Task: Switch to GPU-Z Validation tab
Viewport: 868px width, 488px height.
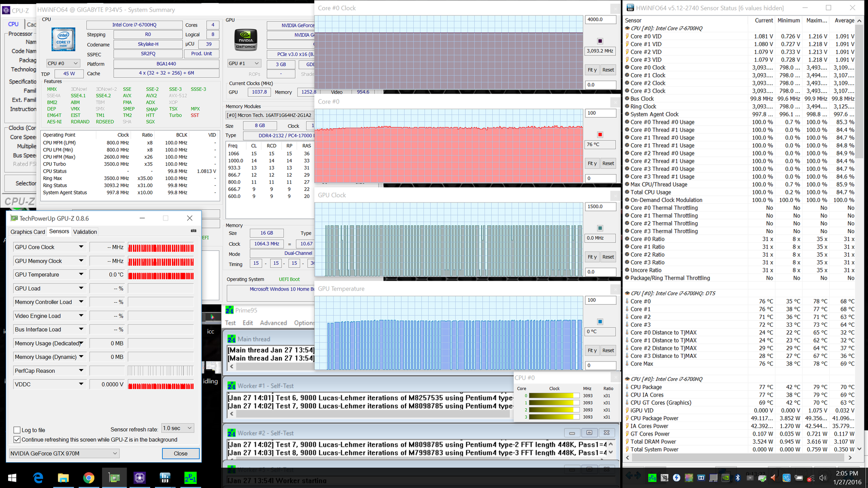Action: [85, 232]
